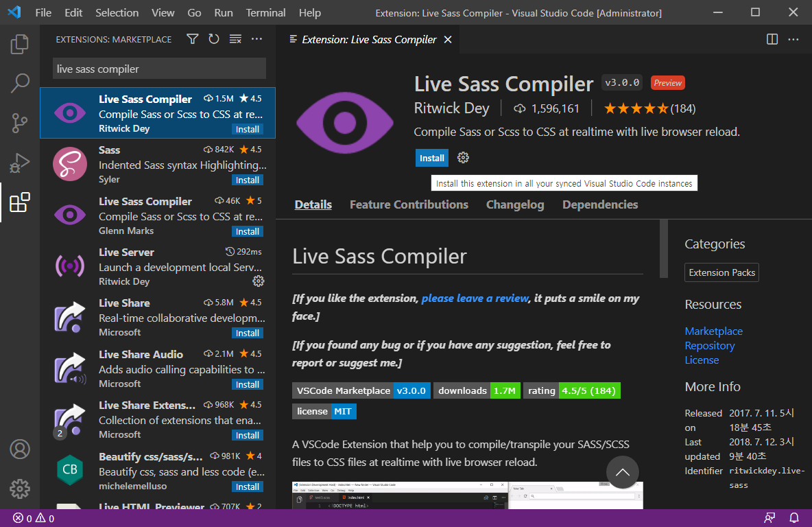This screenshot has height=527, width=812.
Task: Click the details page vertical scrollbar
Action: point(664,248)
